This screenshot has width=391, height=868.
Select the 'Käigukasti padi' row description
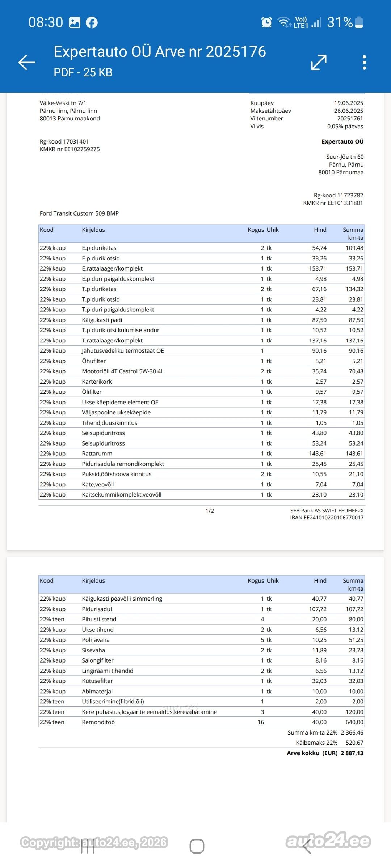pos(102,320)
